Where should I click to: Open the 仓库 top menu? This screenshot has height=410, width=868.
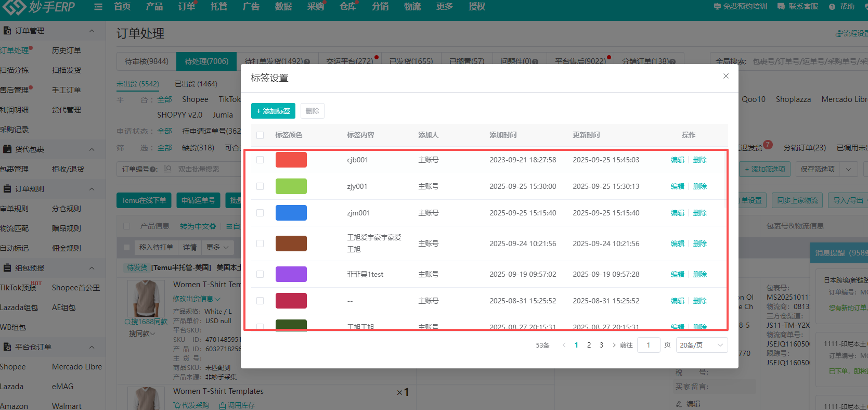347,7
